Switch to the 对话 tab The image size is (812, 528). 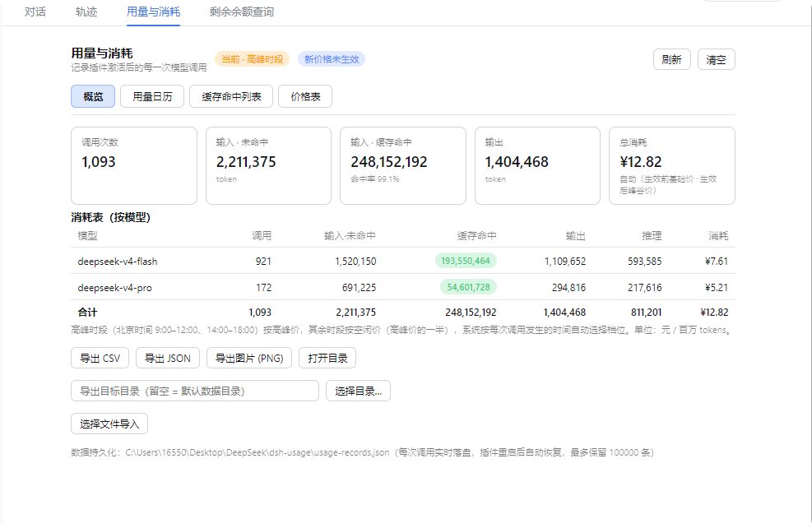(x=35, y=12)
